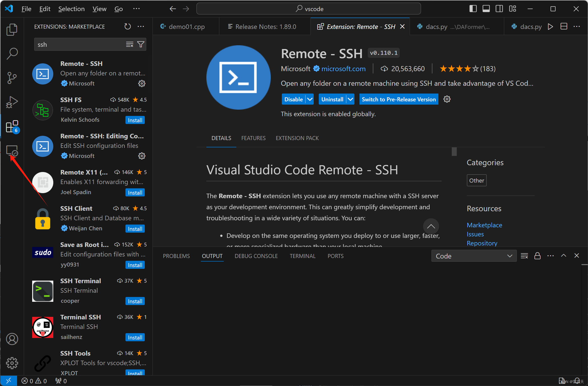
Task: Open the Remote Explorer view
Action: (x=12, y=151)
